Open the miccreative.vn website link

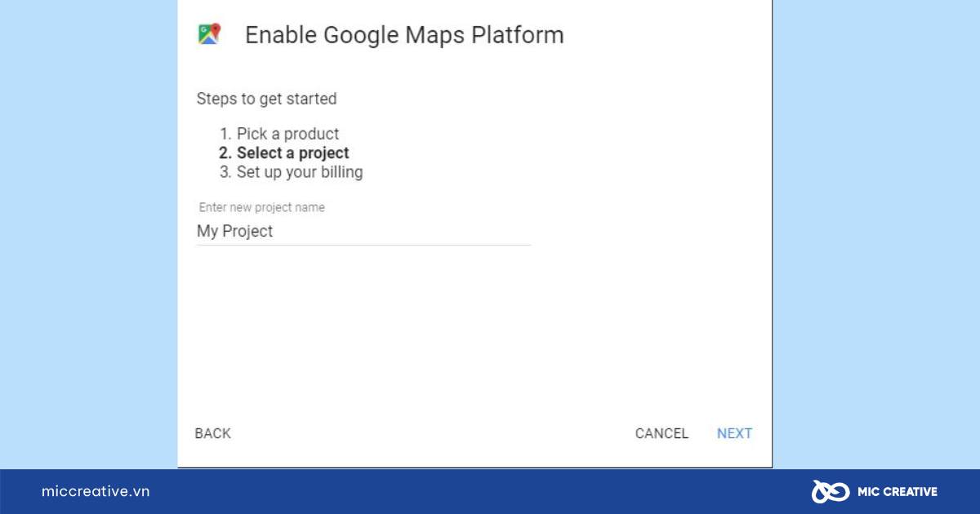[x=96, y=491]
